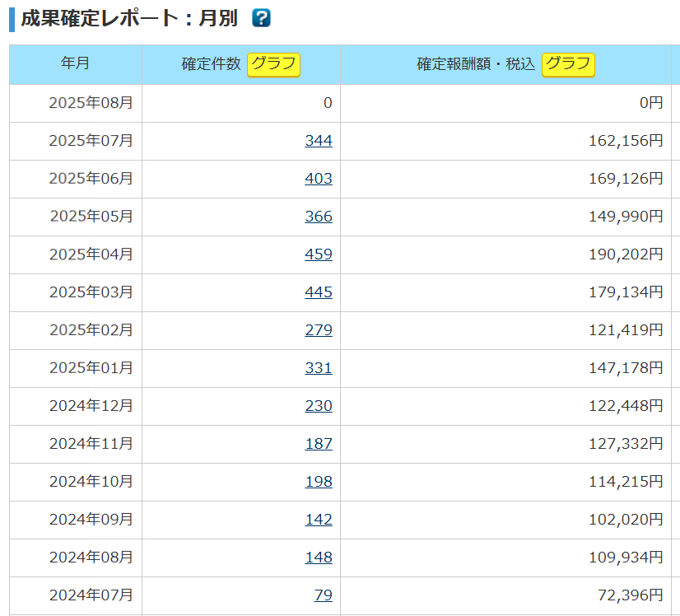Select the 445 link for 2025年03月
The image size is (680, 616).
[x=318, y=292]
